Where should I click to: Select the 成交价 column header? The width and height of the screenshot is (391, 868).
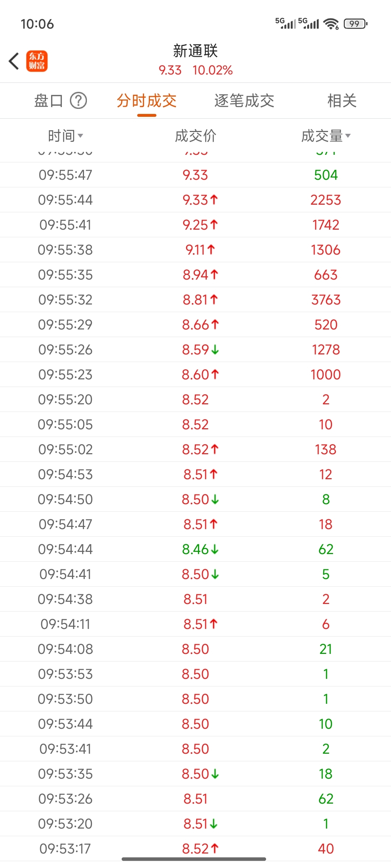(x=195, y=136)
